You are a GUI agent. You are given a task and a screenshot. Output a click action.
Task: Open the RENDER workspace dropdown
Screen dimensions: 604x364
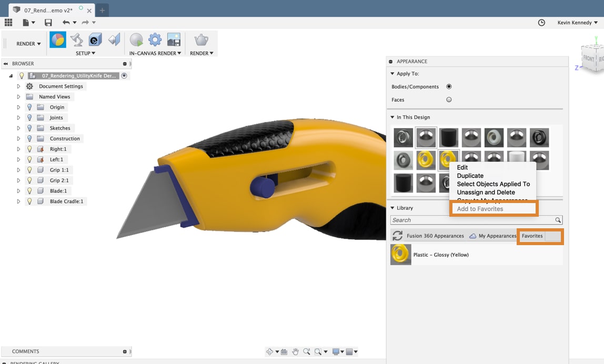point(28,44)
